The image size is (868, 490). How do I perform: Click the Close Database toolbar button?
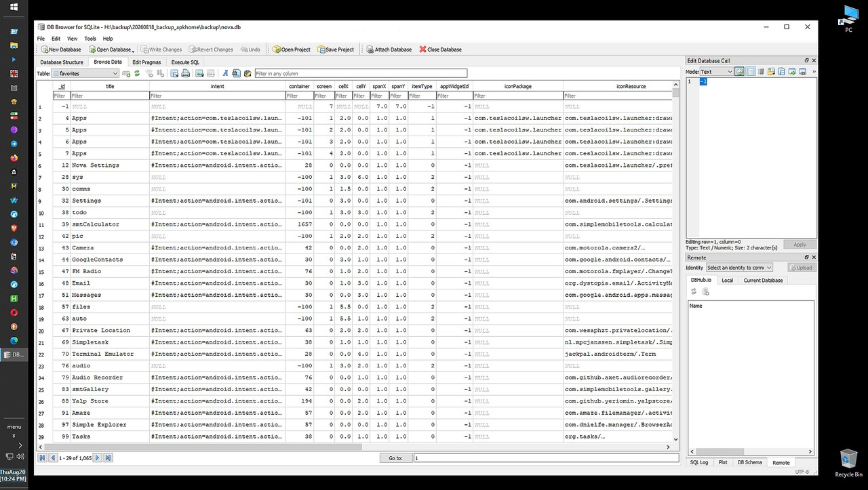441,49
